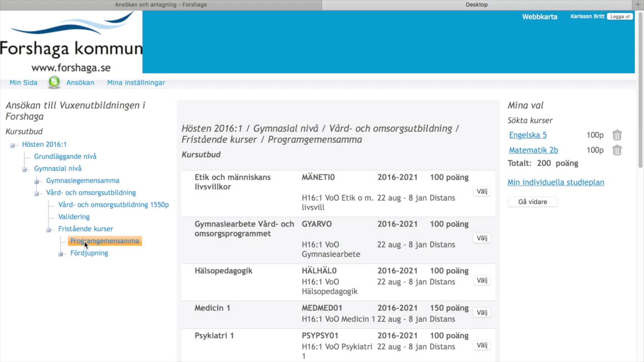Click Totalt: 200 poäng text

click(543, 163)
